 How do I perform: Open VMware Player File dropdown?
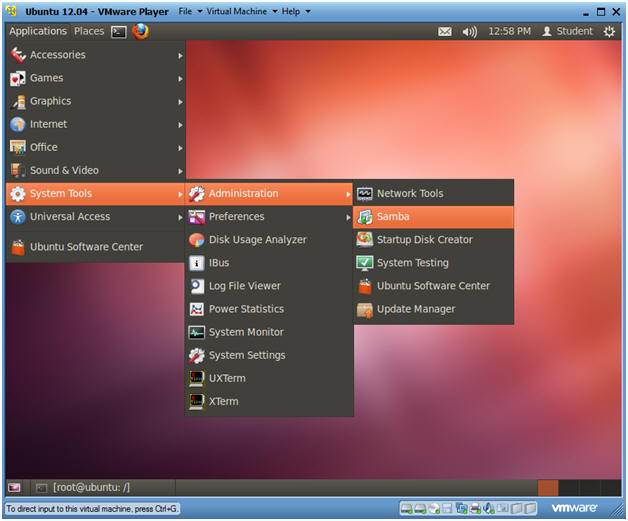[x=190, y=12]
